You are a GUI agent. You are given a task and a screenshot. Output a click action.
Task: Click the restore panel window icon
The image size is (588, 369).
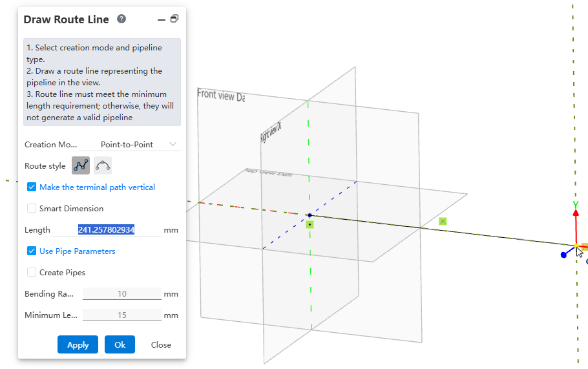tap(174, 19)
